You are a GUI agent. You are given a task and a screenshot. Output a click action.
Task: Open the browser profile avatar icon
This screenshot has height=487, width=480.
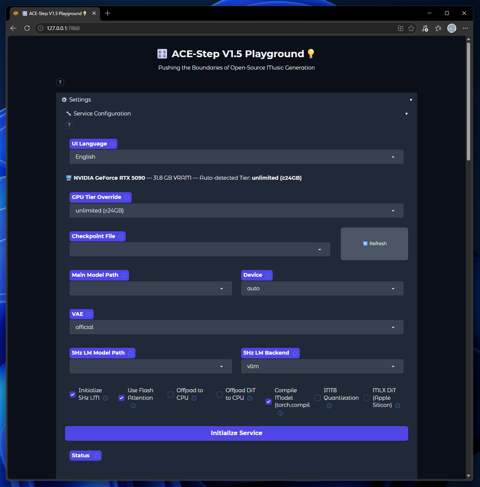[452, 28]
